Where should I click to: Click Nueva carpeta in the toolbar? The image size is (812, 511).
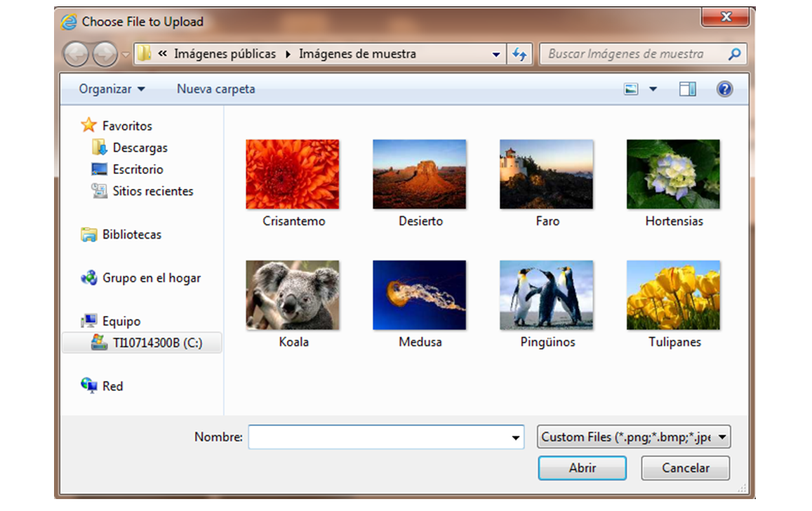(215, 89)
